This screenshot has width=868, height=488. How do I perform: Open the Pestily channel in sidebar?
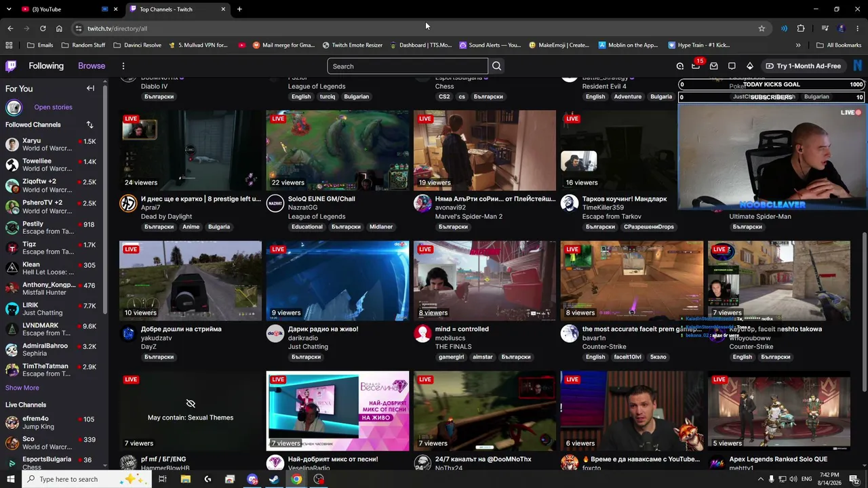(x=52, y=228)
